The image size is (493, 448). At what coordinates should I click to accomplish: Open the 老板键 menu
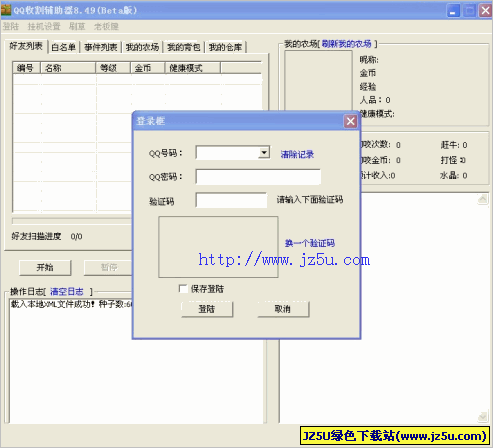pyautogui.click(x=106, y=26)
